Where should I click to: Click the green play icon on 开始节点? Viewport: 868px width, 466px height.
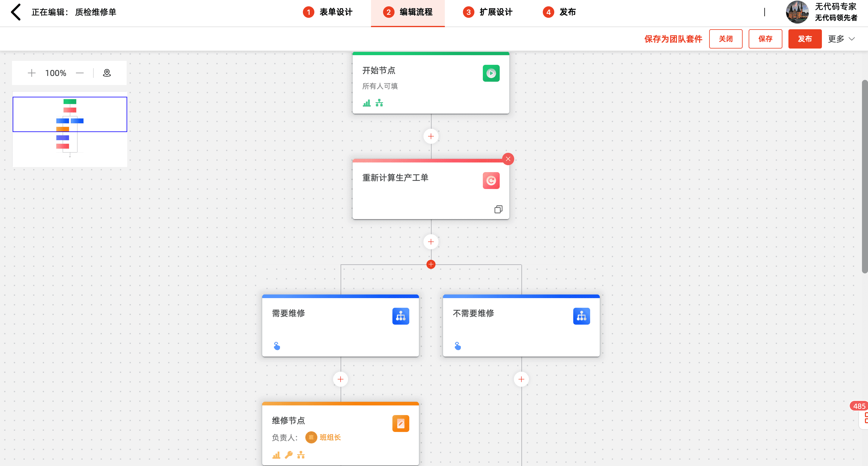[x=491, y=73]
